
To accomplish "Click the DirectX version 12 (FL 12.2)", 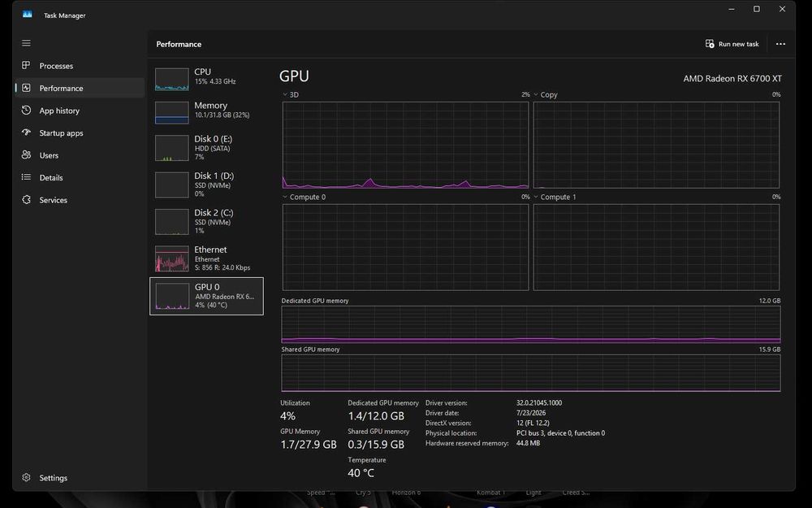I will tap(533, 423).
